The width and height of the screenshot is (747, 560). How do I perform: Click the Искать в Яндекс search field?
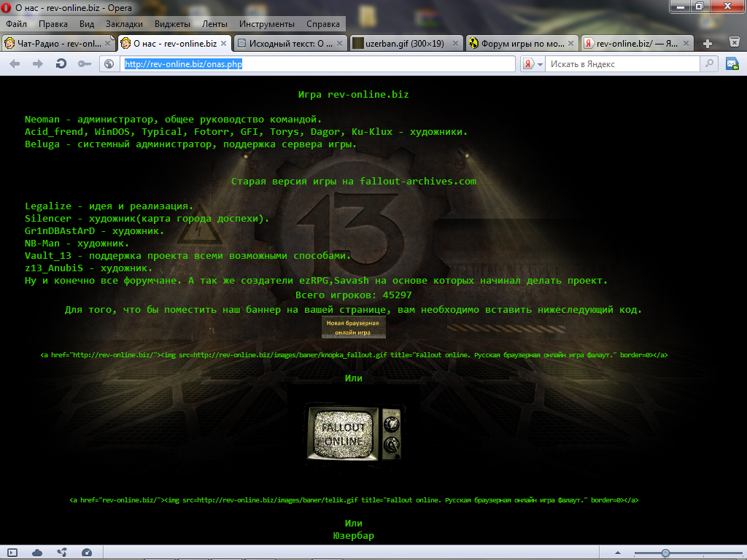point(624,64)
